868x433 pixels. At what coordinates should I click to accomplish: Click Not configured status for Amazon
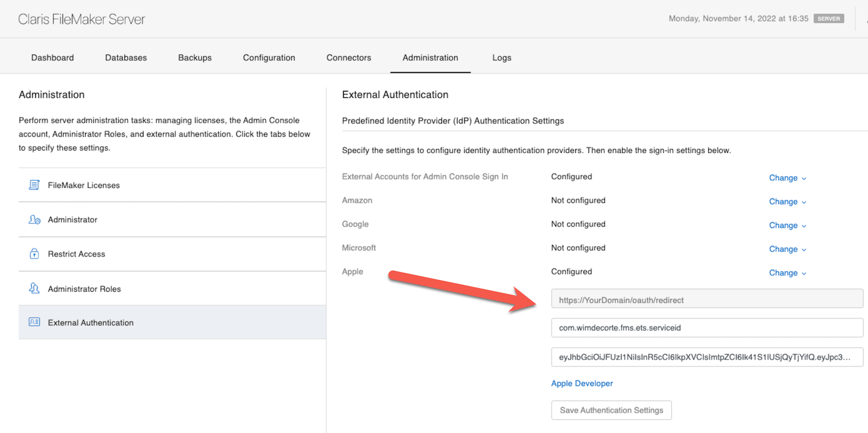[578, 200]
